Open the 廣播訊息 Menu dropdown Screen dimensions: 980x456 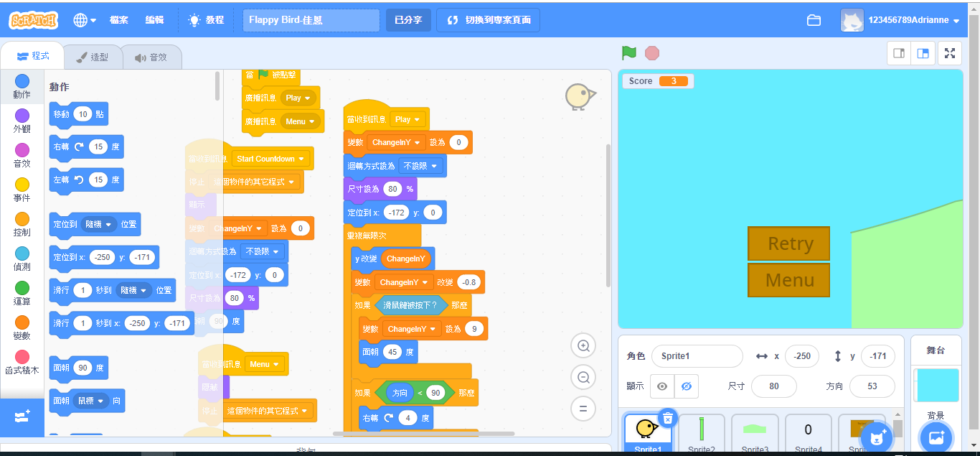[301, 121]
